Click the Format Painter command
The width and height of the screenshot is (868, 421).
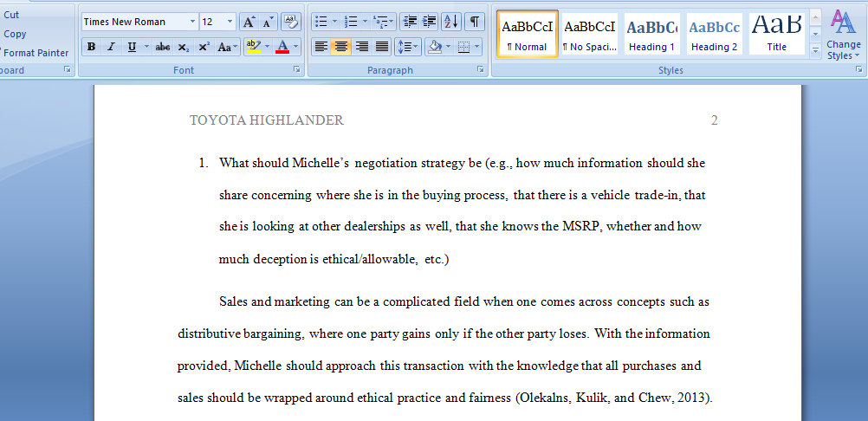click(x=35, y=53)
